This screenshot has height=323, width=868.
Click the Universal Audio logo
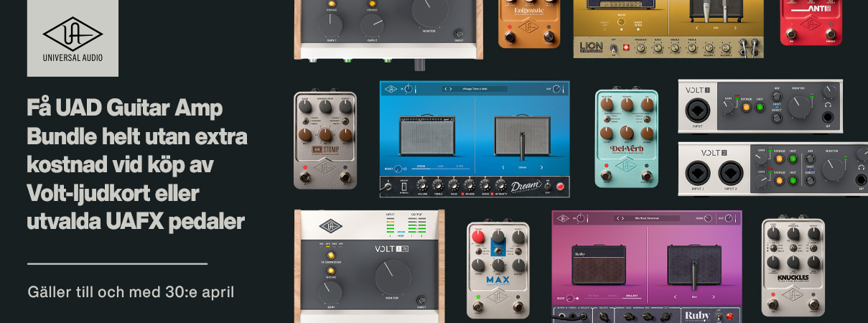pyautogui.click(x=73, y=38)
